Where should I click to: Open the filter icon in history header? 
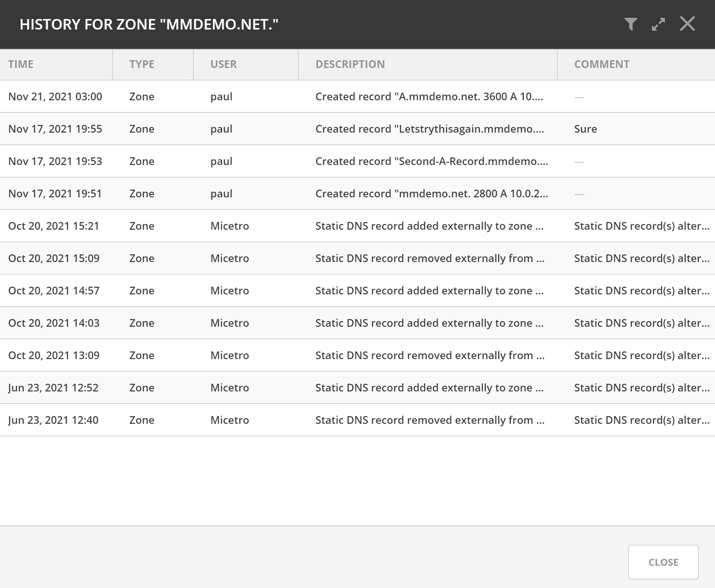[x=630, y=24]
